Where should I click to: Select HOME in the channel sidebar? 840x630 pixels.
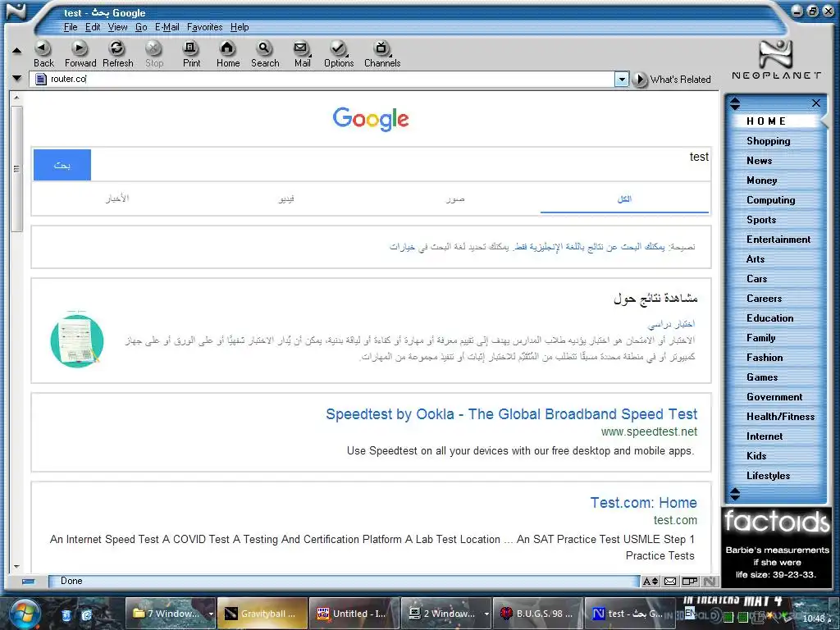[x=766, y=121]
